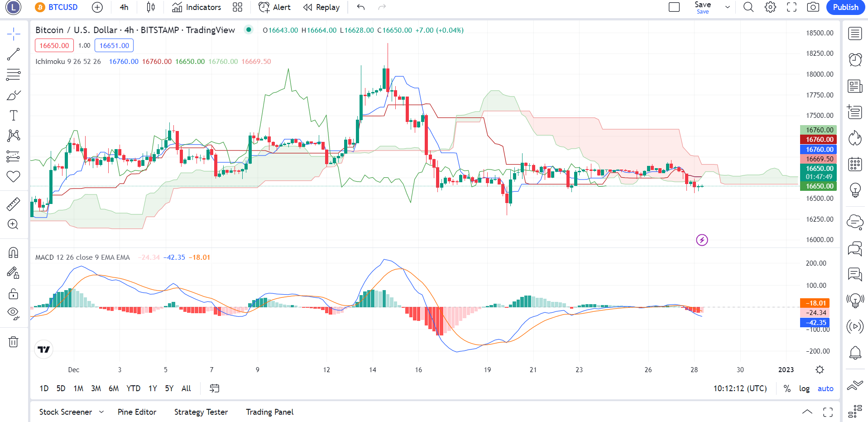Open the notifications bell panel
Image resolution: width=868 pixels, height=422 pixels.
point(855,353)
